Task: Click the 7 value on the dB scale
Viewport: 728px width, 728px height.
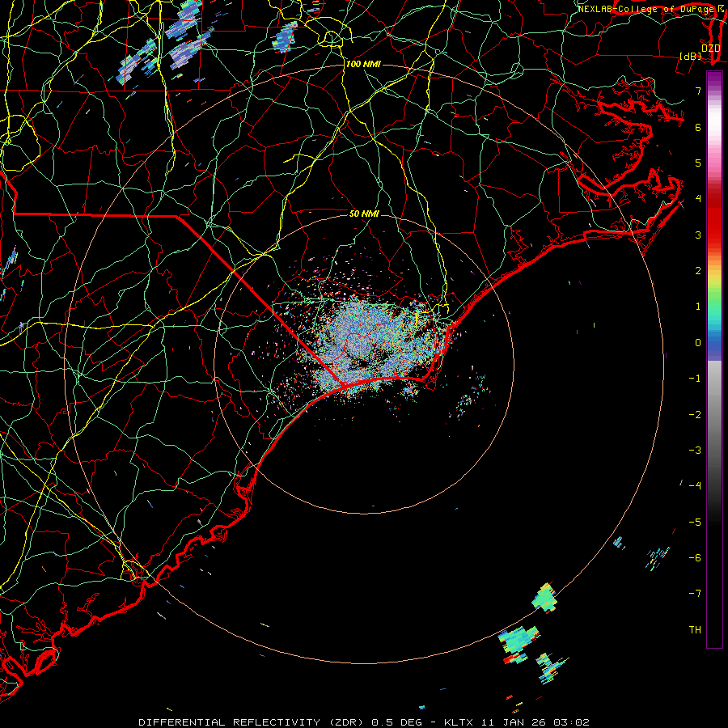Action: coord(698,91)
